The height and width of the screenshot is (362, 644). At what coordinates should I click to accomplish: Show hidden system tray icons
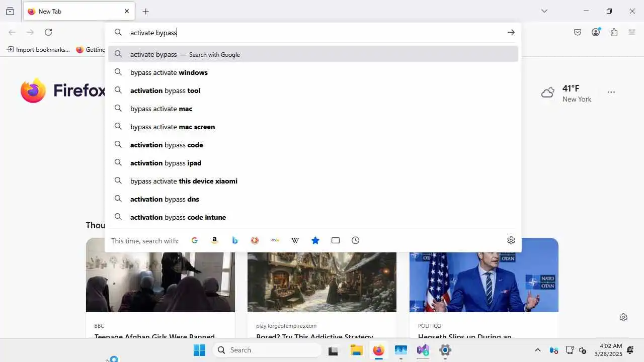pos(537,350)
